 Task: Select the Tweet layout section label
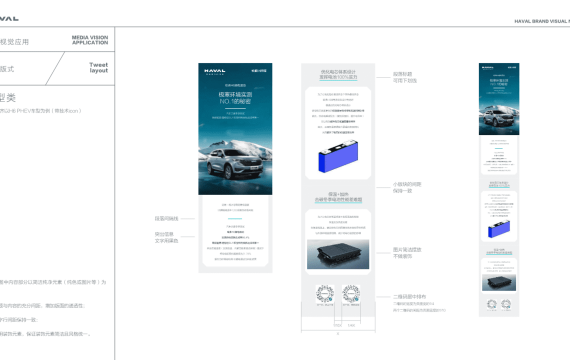coord(99,68)
